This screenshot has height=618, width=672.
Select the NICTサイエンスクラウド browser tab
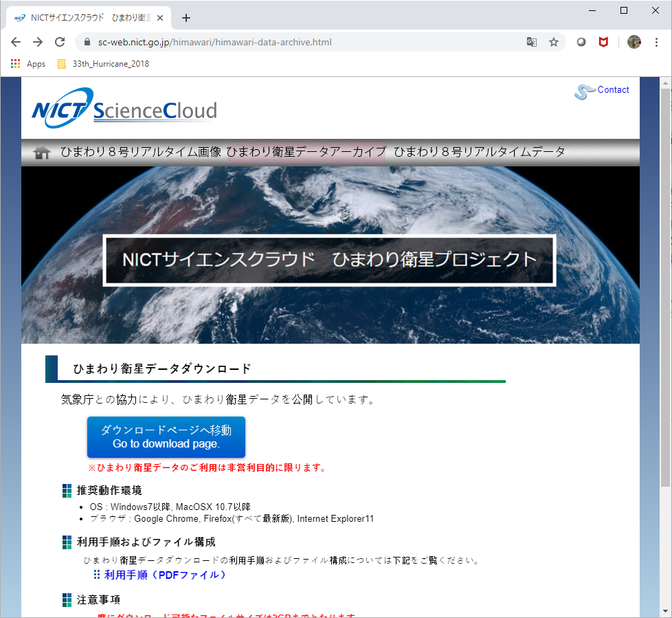tap(89, 18)
